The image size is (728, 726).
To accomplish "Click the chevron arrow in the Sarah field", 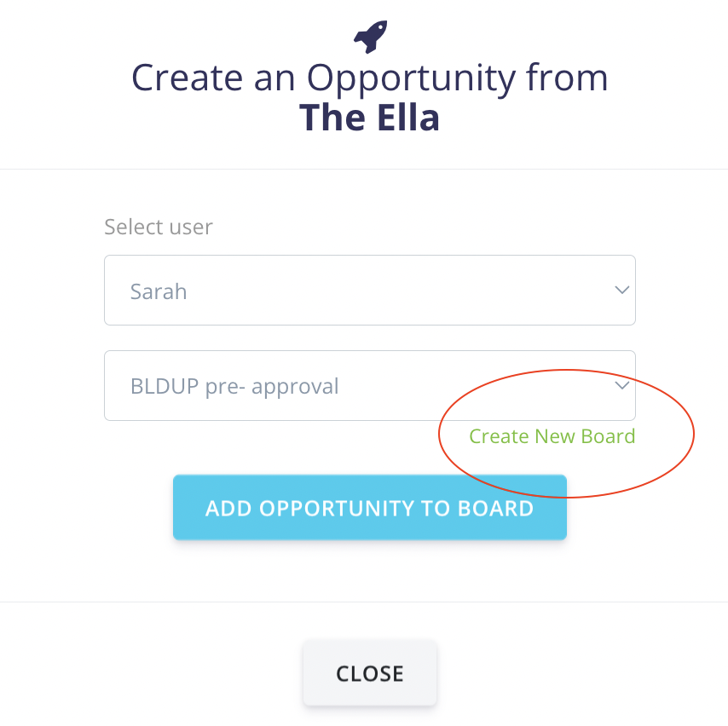I will (x=621, y=291).
